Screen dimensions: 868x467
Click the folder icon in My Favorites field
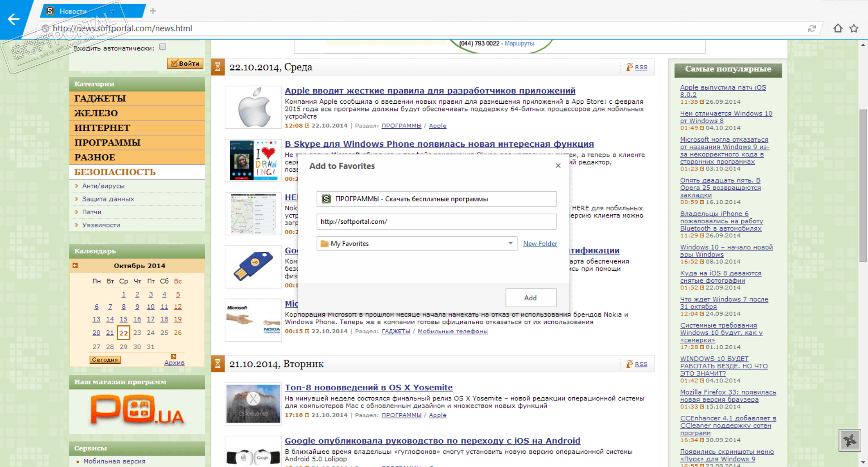[x=324, y=244]
